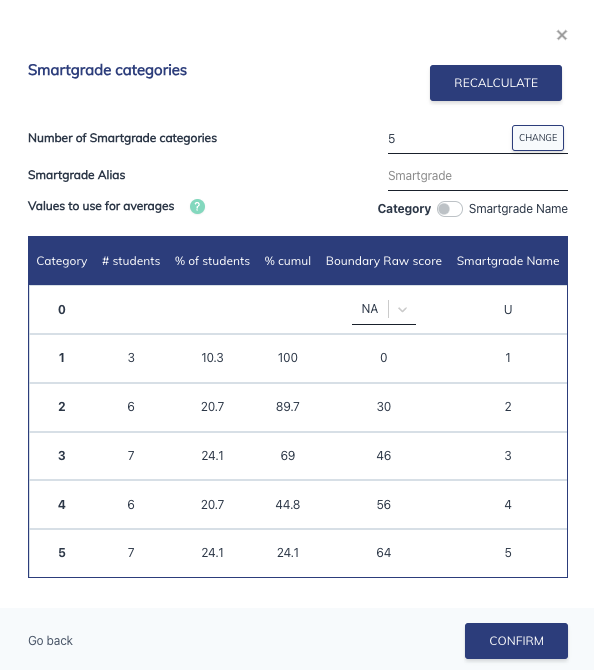Select the Category column header
The height and width of the screenshot is (670, 594).
click(x=62, y=261)
